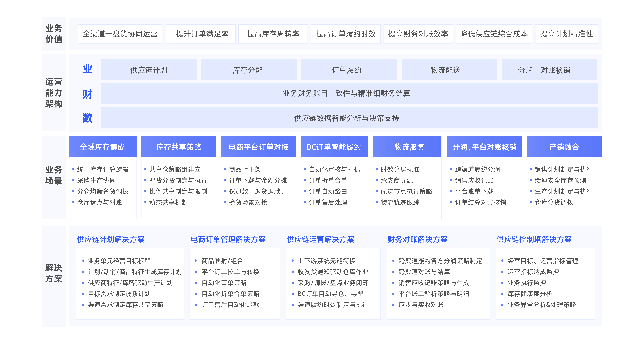This screenshot has width=644, height=344.
Task: Select the 降低供应链综合成本 box
Action: 494,34
